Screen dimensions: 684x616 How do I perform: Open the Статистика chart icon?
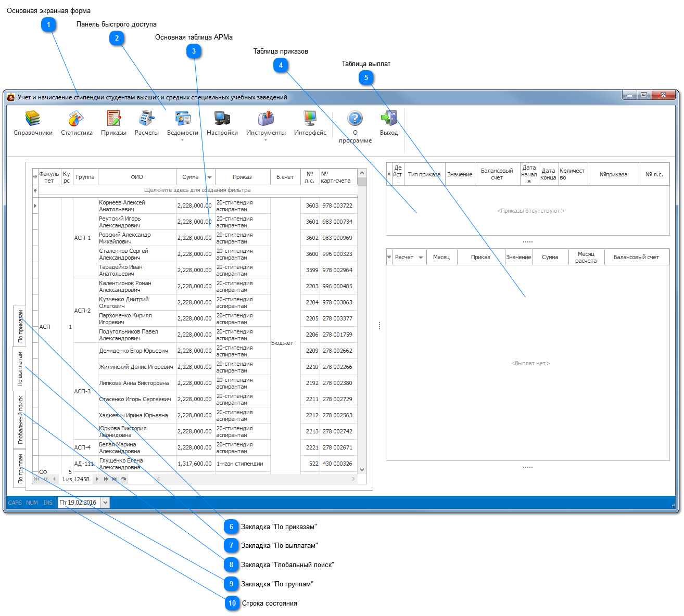click(76, 119)
